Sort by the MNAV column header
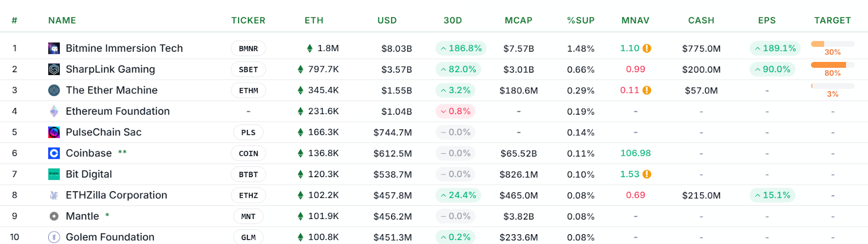Image resolution: width=868 pixels, height=244 pixels. coord(635,21)
